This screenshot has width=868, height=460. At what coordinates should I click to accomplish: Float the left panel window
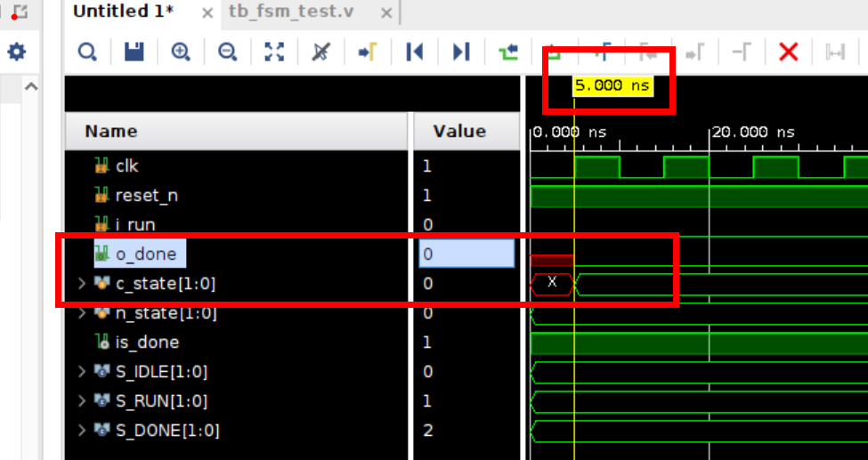tap(20, 11)
